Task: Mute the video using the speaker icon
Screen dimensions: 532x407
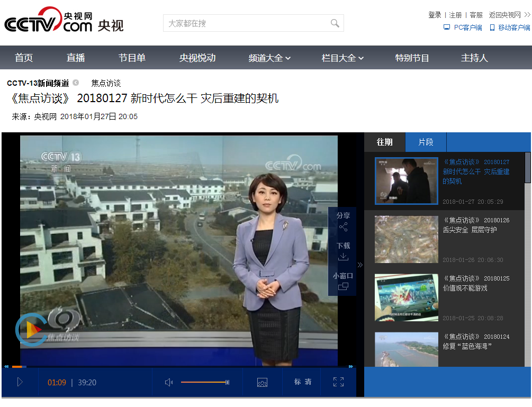Action: [x=169, y=382]
